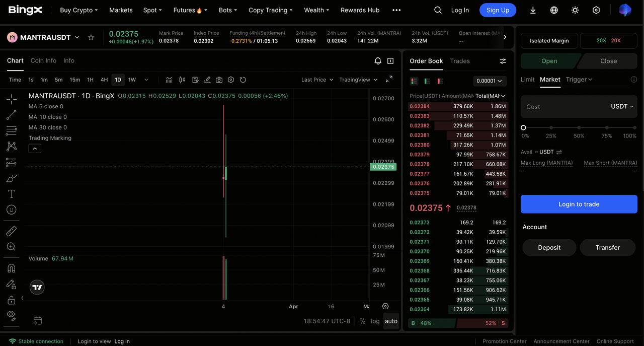Switch to the Coin Info tab
Viewport: 644px width, 346px height.
[43, 60]
